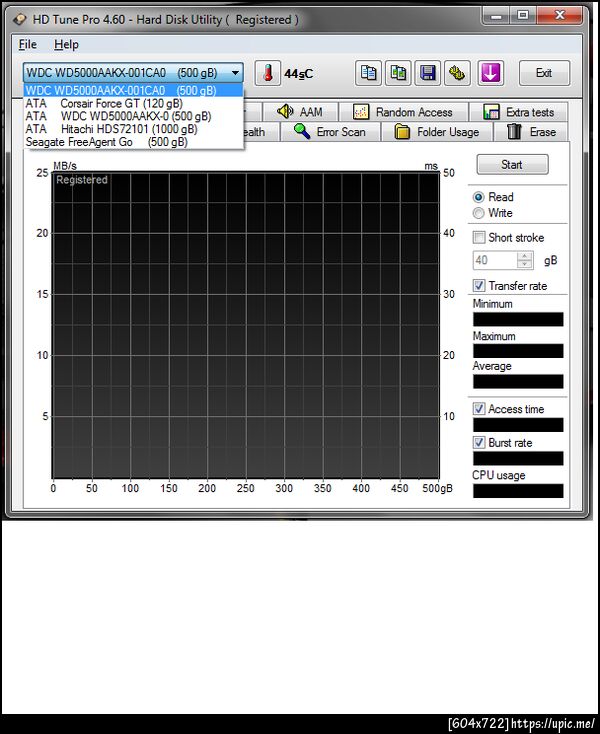Switch to Random Access tab
This screenshot has height=734, width=600.
(x=403, y=112)
